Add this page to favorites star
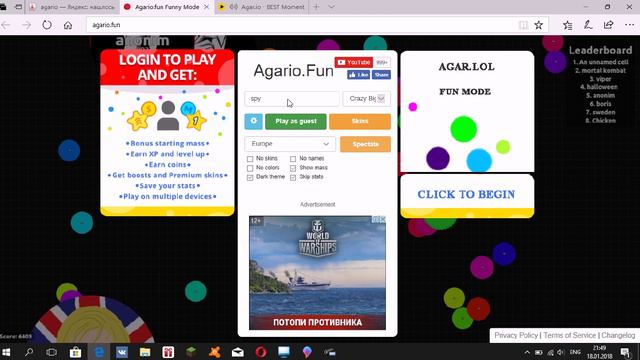 click(x=539, y=25)
